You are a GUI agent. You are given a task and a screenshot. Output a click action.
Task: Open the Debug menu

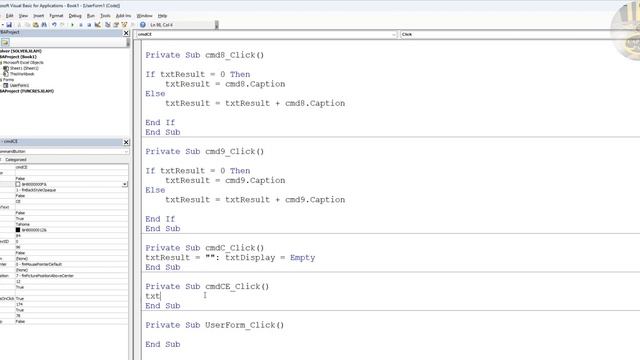pyautogui.click(x=75, y=16)
